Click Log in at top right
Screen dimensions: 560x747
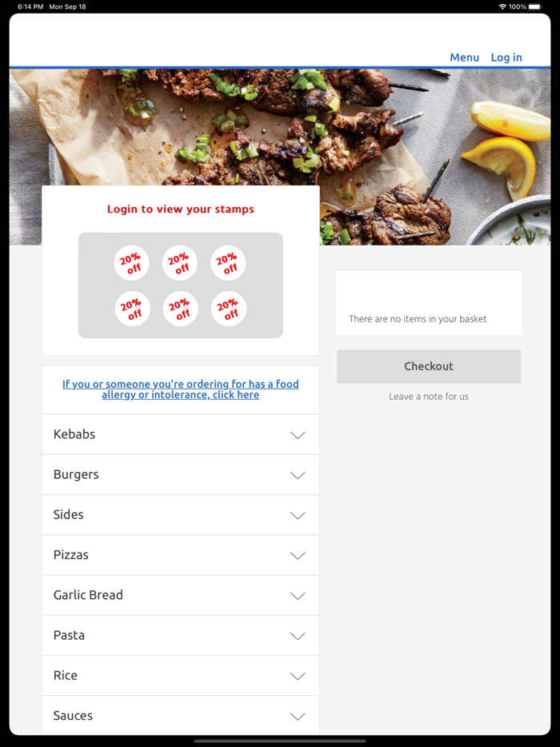coord(506,57)
